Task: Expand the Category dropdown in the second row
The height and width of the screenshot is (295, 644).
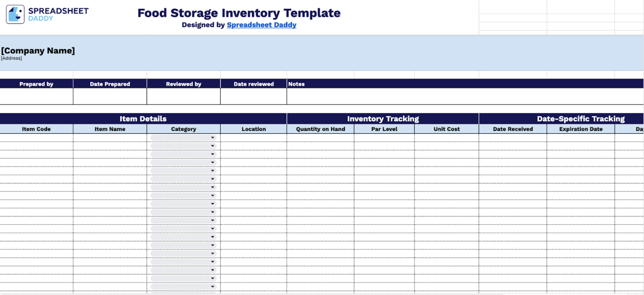Action: point(212,146)
